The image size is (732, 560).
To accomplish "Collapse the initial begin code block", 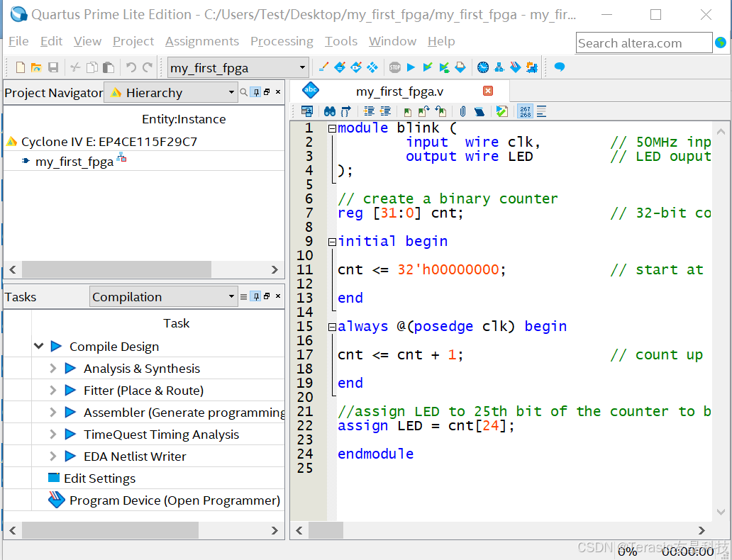I will 332,242.
